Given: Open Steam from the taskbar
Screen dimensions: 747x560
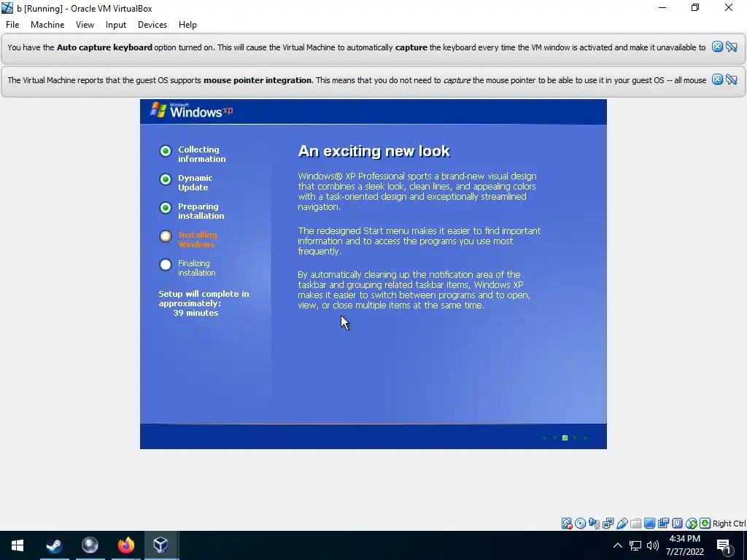Looking at the screenshot, I should pos(54,545).
